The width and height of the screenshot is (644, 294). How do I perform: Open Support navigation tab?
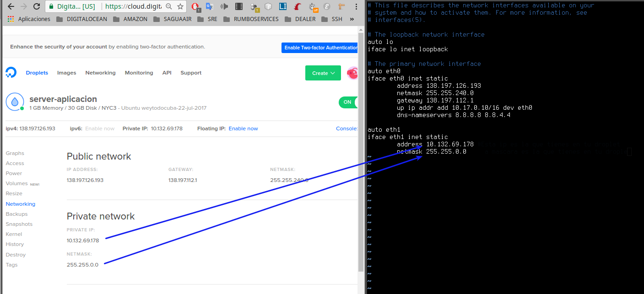pos(191,73)
